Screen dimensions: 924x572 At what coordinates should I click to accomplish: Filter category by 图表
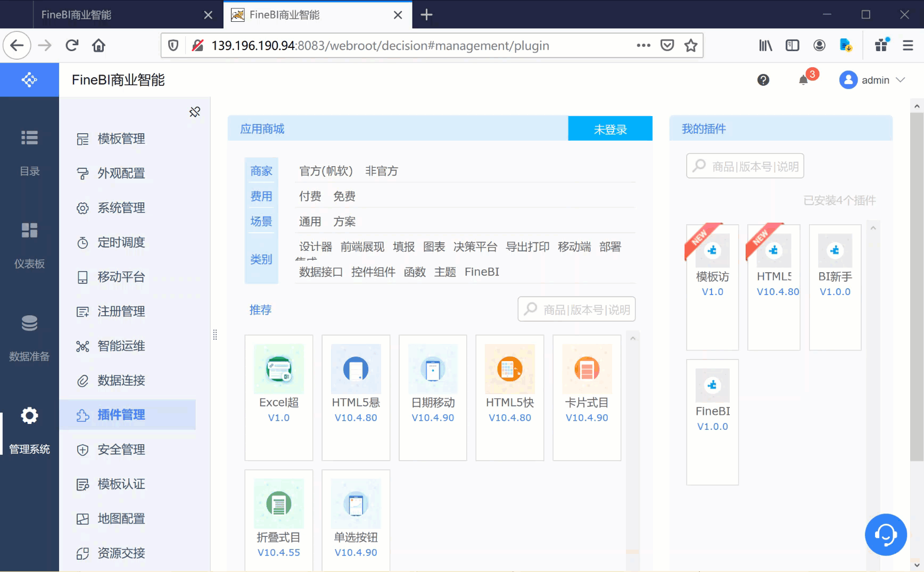tap(434, 247)
